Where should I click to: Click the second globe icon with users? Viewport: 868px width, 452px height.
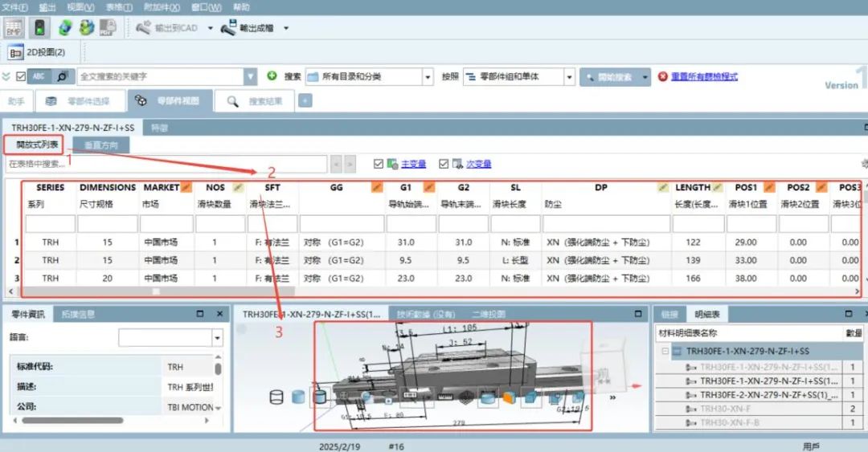(x=86, y=27)
